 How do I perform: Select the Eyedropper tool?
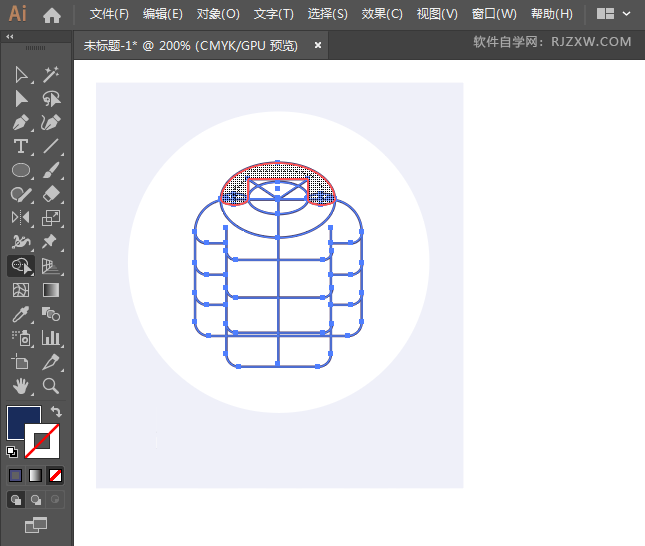pyautogui.click(x=21, y=314)
